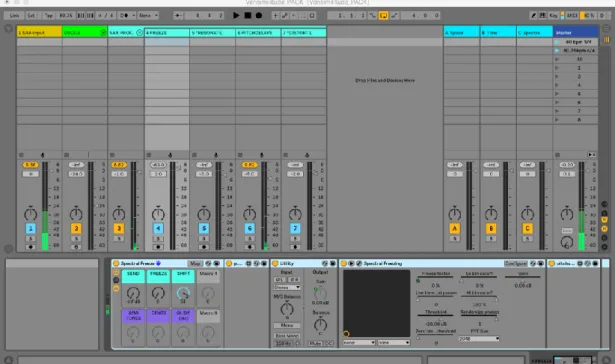Arm track 1 for recording
This screenshot has height=364, width=615.
[x=31, y=247]
